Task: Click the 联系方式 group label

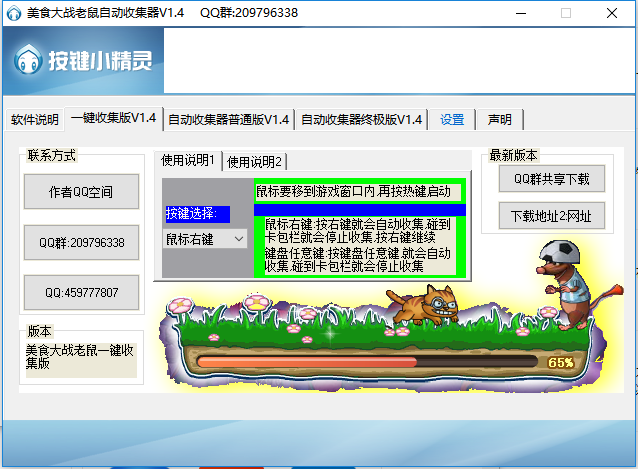Action: point(51,155)
